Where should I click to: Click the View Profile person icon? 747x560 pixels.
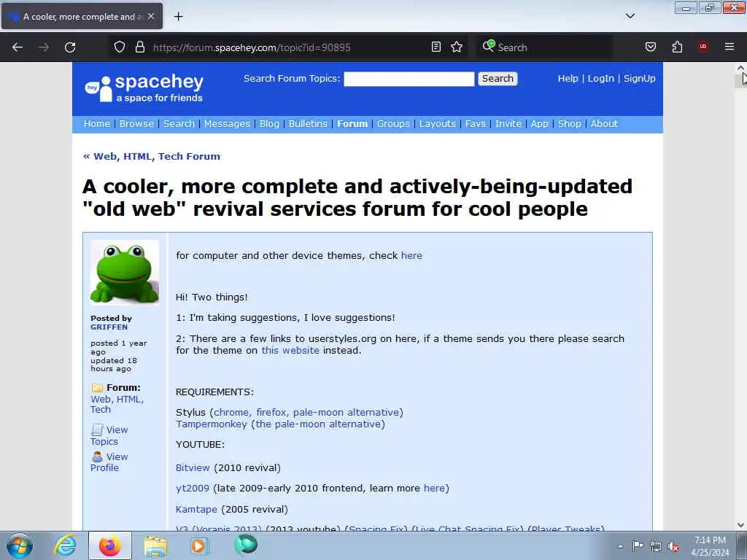click(97, 456)
